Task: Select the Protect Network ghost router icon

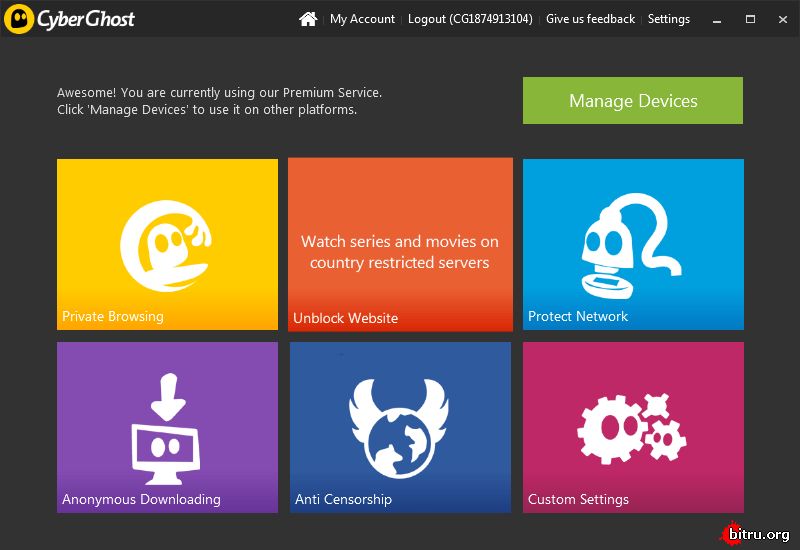Action: [x=633, y=246]
